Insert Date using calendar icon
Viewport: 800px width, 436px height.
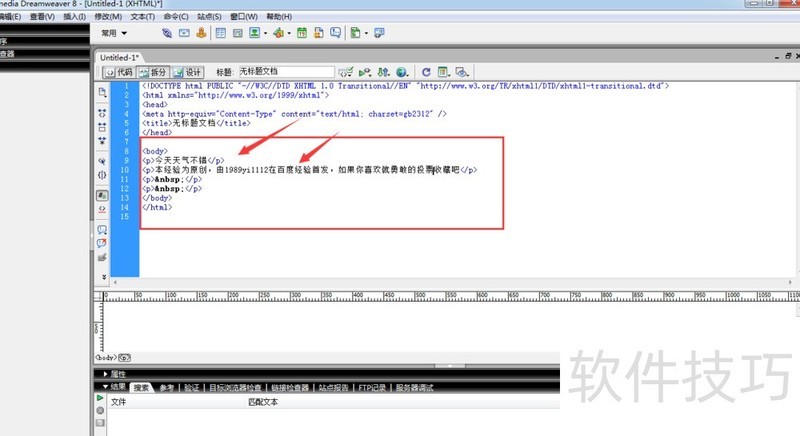[302, 33]
